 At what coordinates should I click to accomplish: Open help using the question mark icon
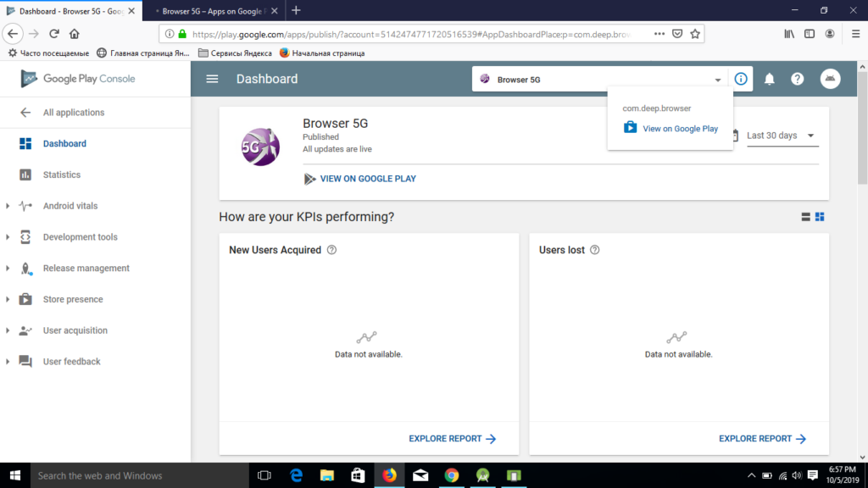coord(797,78)
